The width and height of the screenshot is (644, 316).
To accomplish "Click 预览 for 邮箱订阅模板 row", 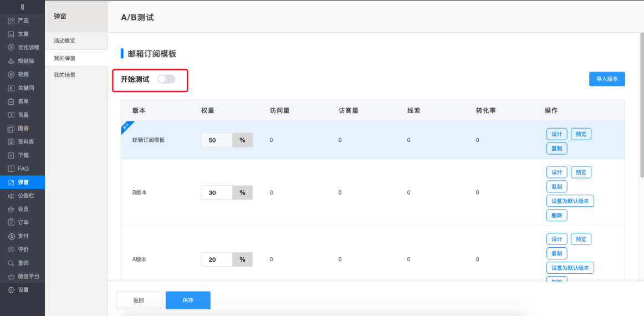I will 581,134.
